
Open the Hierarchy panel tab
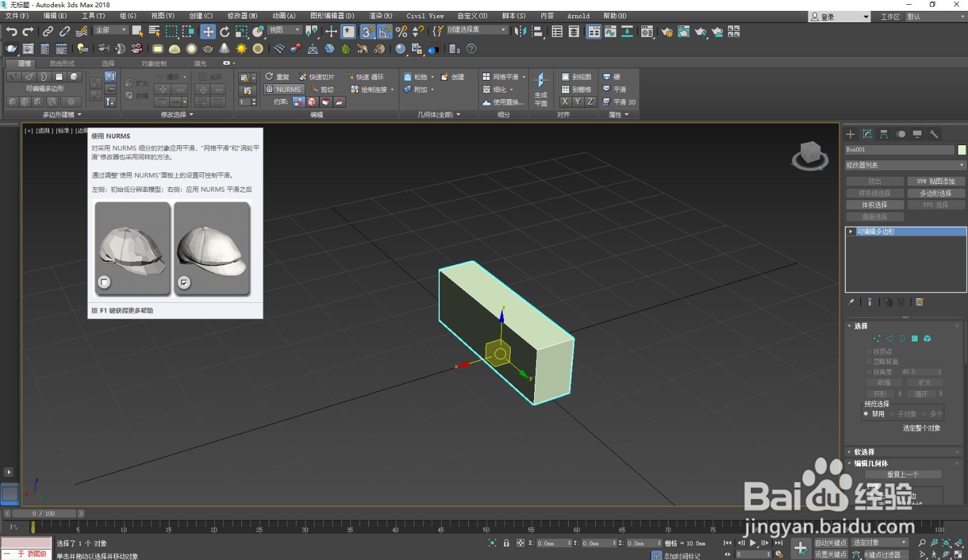coord(884,134)
